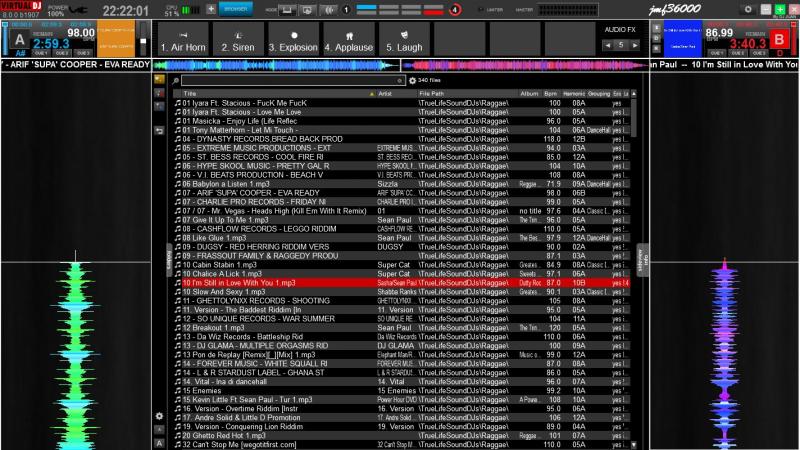Sort the list by Title column header

tap(270, 92)
